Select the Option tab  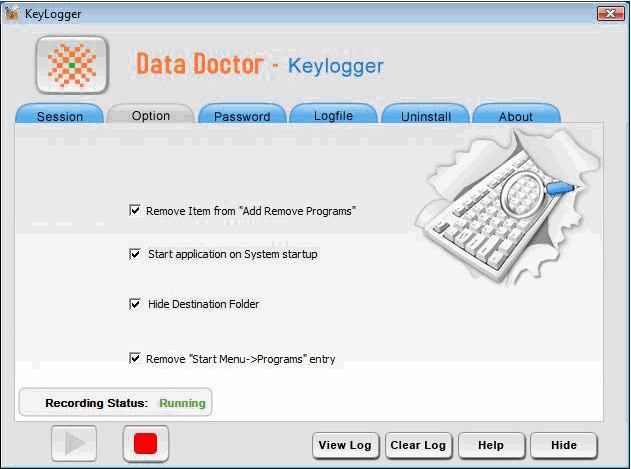pyautogui.click(x=151, y=115)
